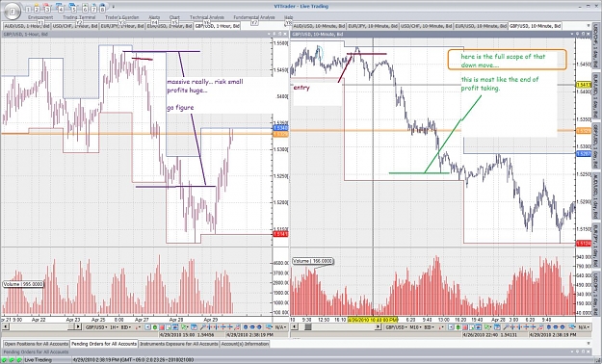Screen dimensions: 602x364
Task: Open Instruments Exposure for All Accounts tab
Action: 178,344
